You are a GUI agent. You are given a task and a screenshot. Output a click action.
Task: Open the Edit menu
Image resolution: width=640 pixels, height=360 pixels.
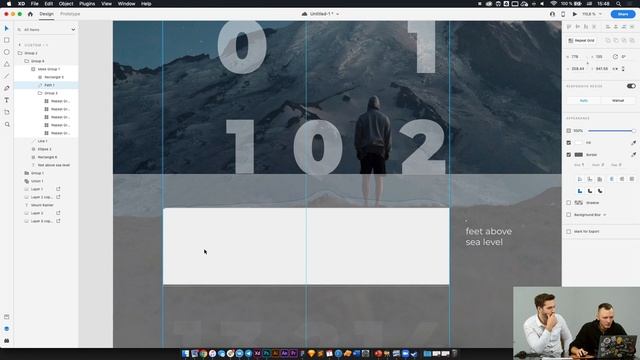pos(49,4)
